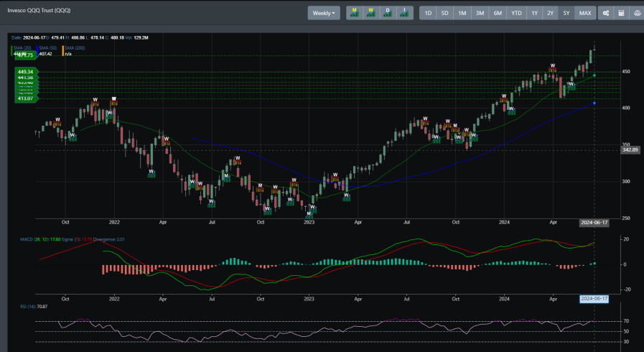Open chart settings gears icon
Image resolution: width=644 pixels, height=352 pixels.
coord(606,13)
